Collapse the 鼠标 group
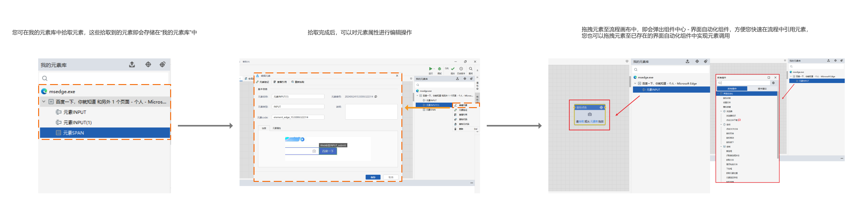Screen dimensions: 868x224 (x=721, y=125)
